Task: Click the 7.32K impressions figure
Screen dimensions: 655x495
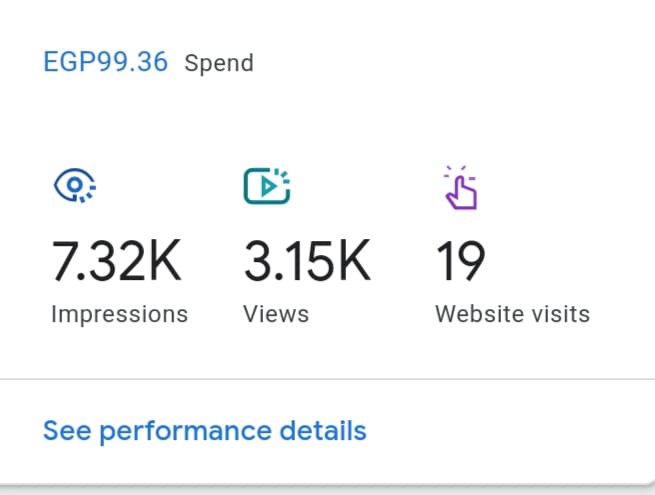Action: (x=117, y=261)
